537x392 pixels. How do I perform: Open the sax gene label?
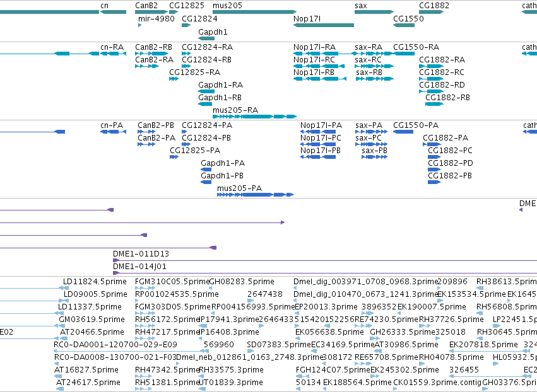tap(361, 6)
